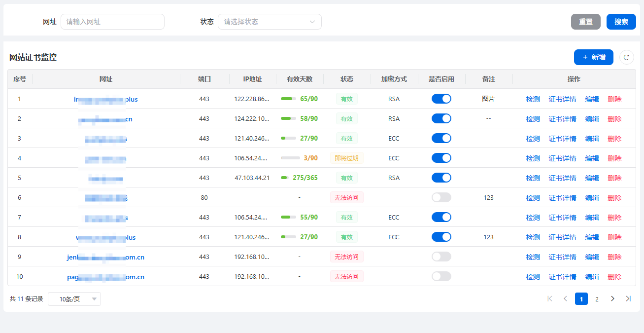644x333 pixels.
Task: Click the 新增 button with plus icon
Action: [x=593, y=57]
